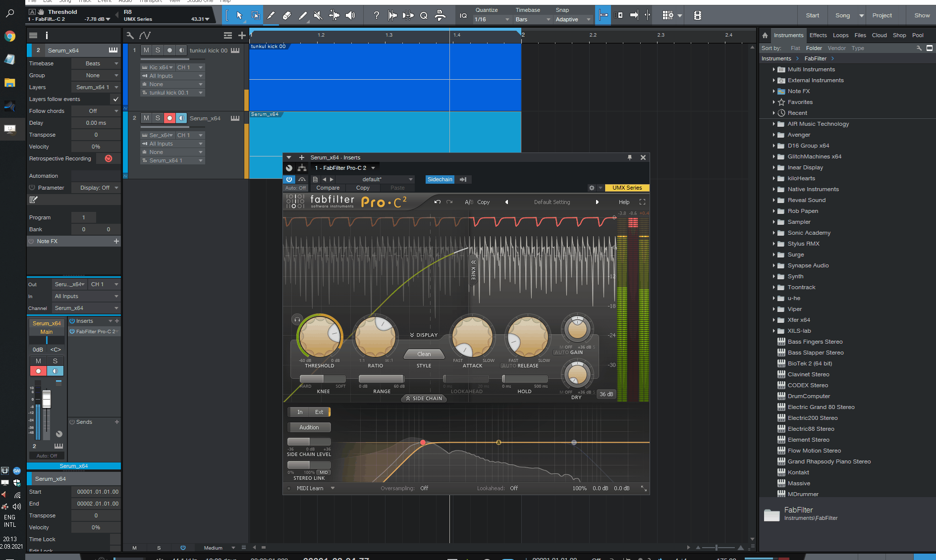The width and height of the screenshot is (936, 560).
Task: Pin the Serum_x64 Inserts plugin window
Action: coord(630,157)
